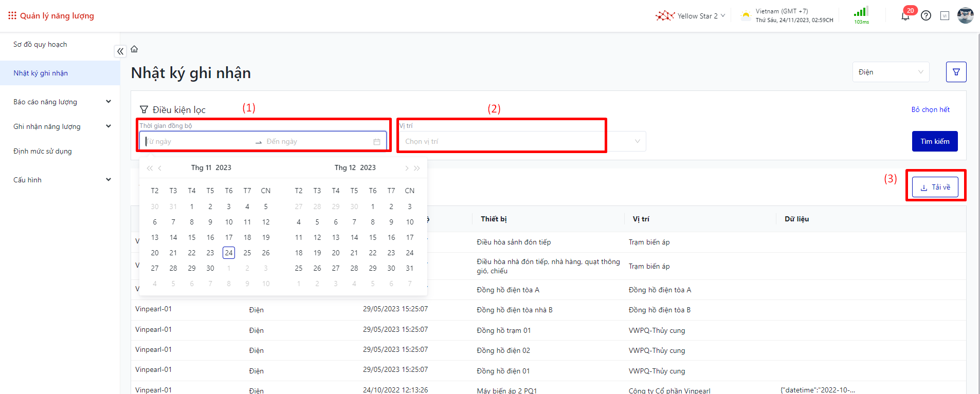Image resolution: width=980 pixels, height=394 pixels.
Task: Open the app grid menu icon
Action: (12, 16)
